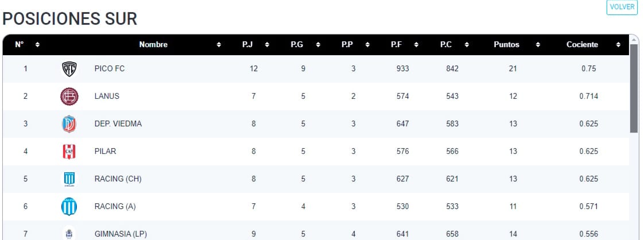644x240 pixels.
Task: Sort by Puntos column header
Action: pyautogui.click(x=506, y=45)
